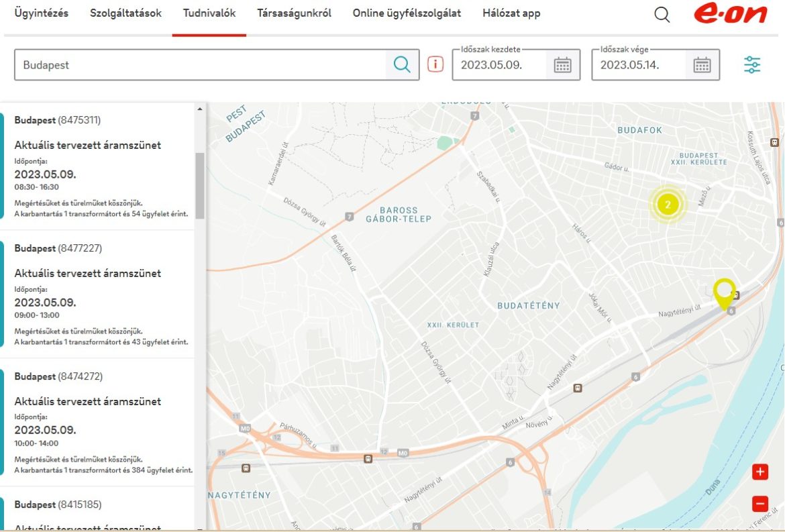Open the filter settings sliders icon
The height and width of the screenshot is (532, 785).
tap(752, 65)
